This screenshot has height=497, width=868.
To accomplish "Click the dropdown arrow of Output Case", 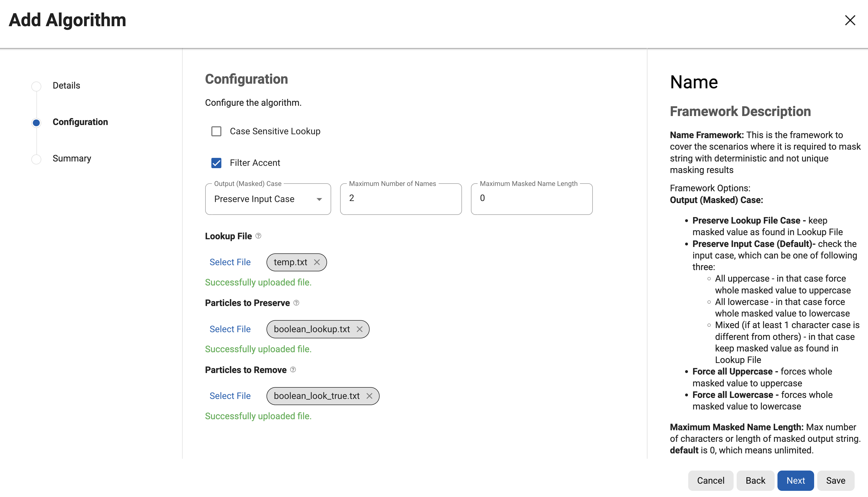I will pos(319,199).
